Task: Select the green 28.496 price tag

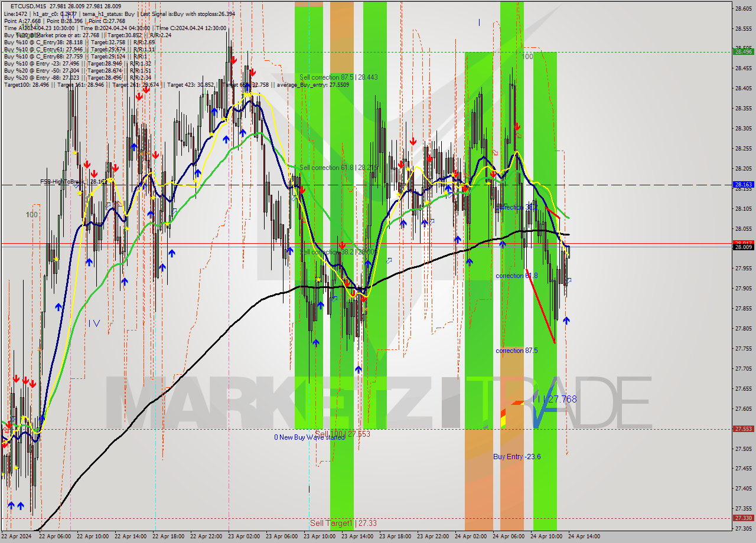Action: coord(743,52)
